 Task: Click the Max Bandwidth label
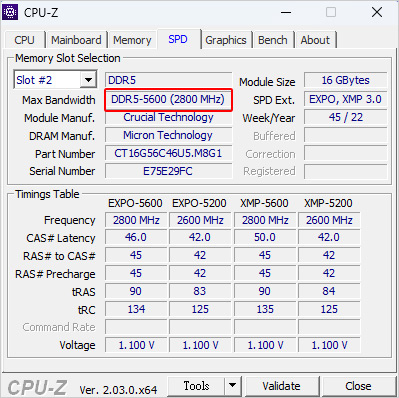[x=59, y=100]
